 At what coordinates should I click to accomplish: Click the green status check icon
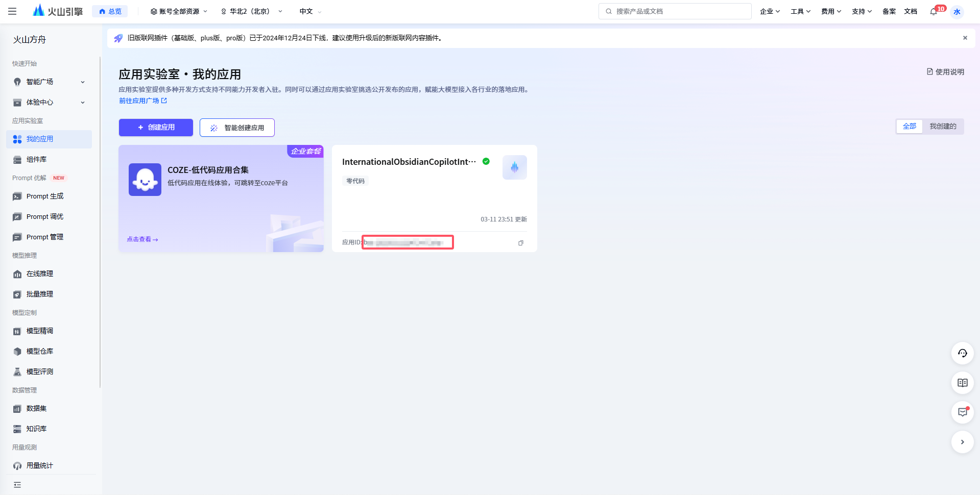click(x=486, y=161)
